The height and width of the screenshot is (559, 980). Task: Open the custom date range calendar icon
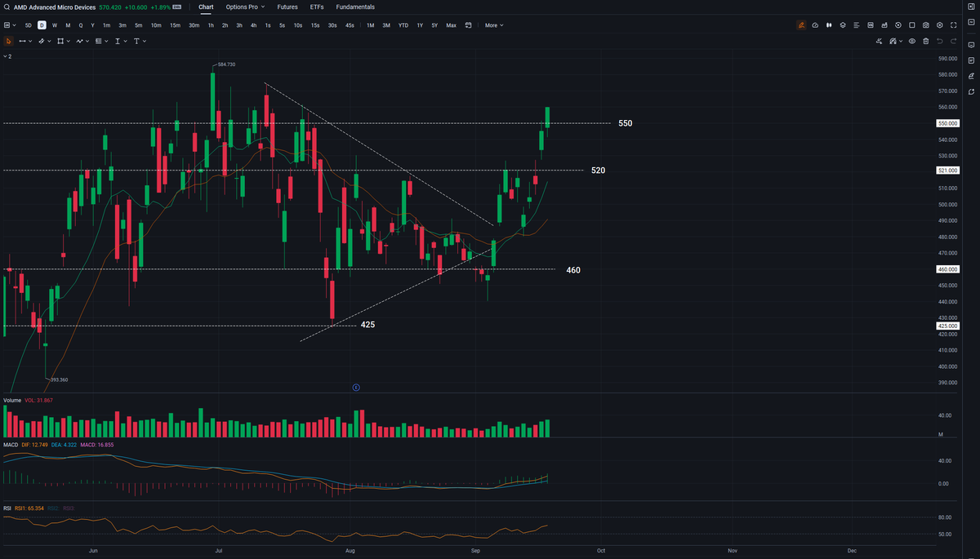point(469,25)
